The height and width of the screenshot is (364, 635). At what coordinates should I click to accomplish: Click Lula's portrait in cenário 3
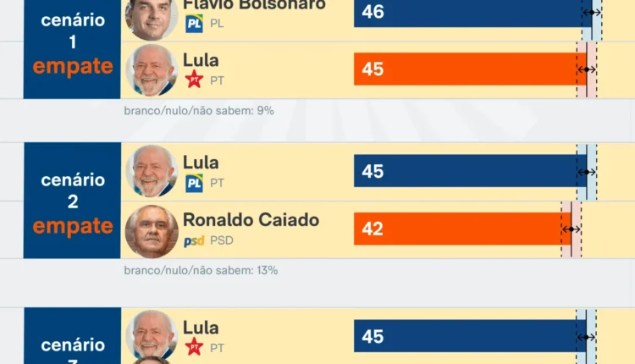pos(151,336)
